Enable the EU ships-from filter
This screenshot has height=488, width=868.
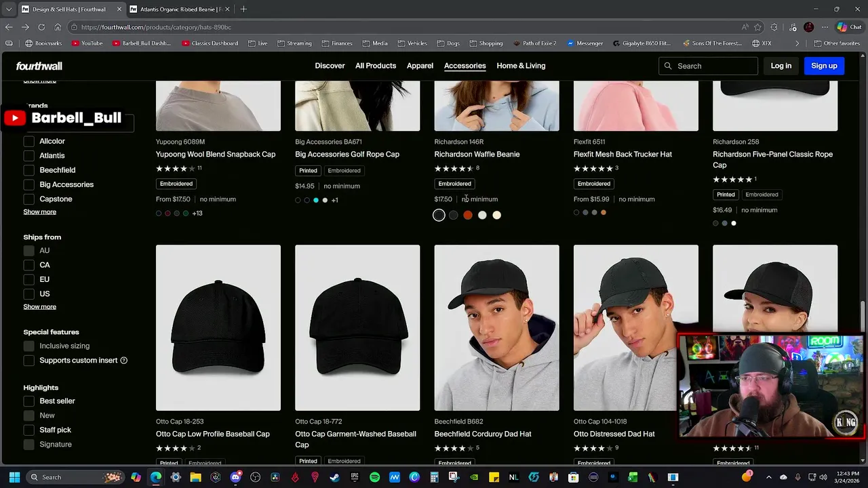pos(29,279)
